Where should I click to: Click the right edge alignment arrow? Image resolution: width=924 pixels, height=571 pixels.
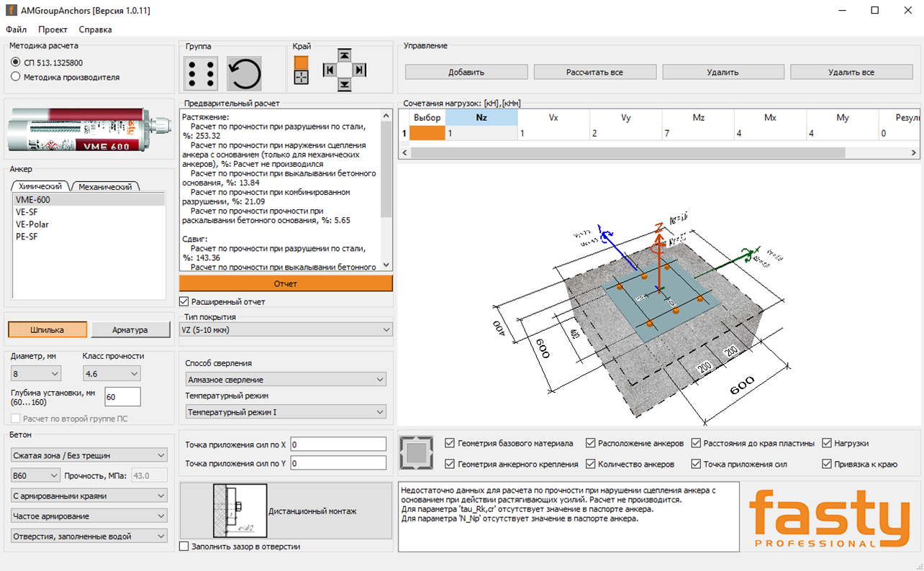tap(360, 70)
